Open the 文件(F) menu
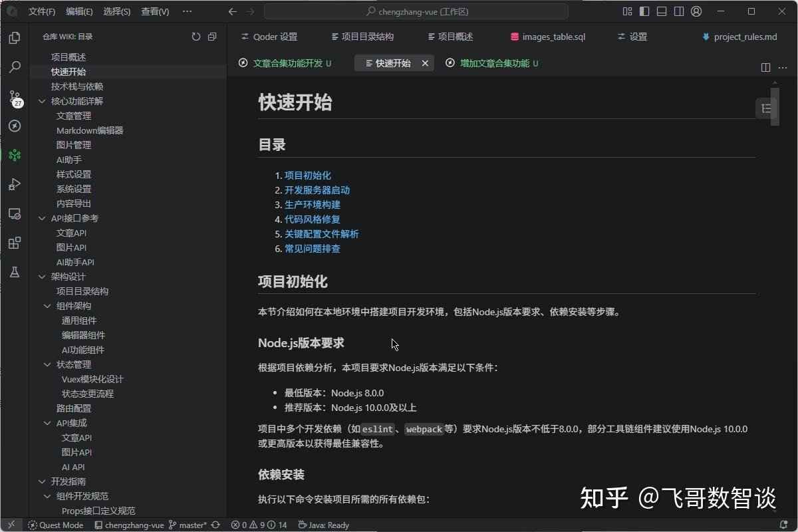Viewport: 798px width, 532px height. point(41,11)
